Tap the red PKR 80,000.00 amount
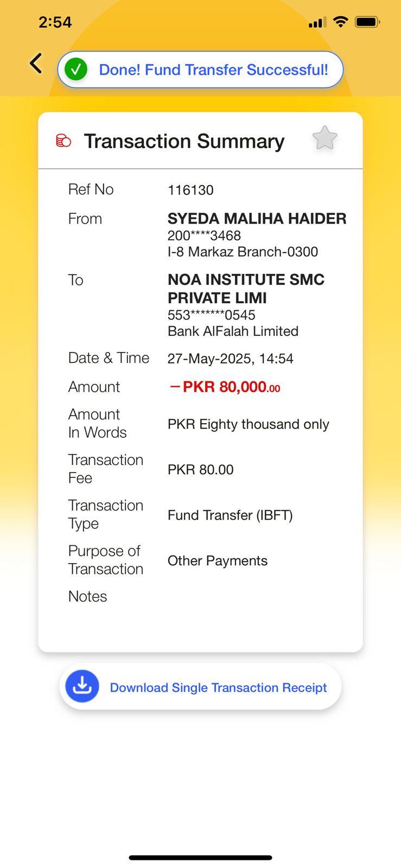The image size is (401, 868). 225,387
